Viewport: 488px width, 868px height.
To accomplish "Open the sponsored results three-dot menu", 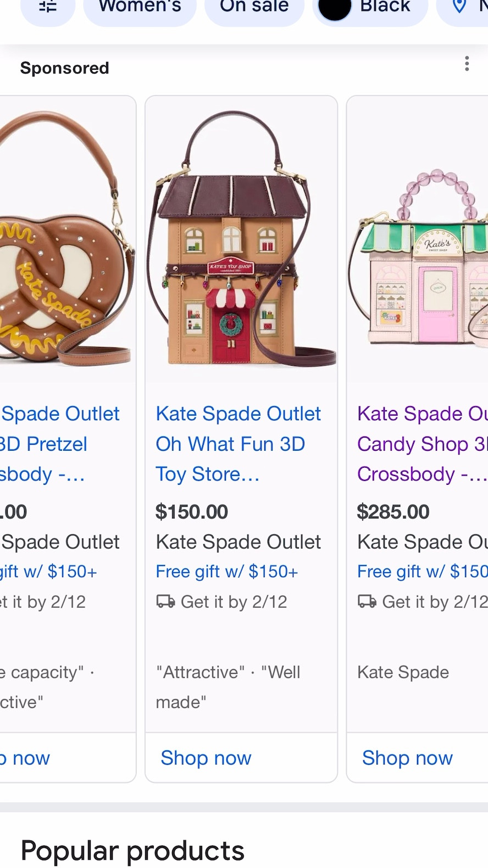I will [x=467, y=64].
